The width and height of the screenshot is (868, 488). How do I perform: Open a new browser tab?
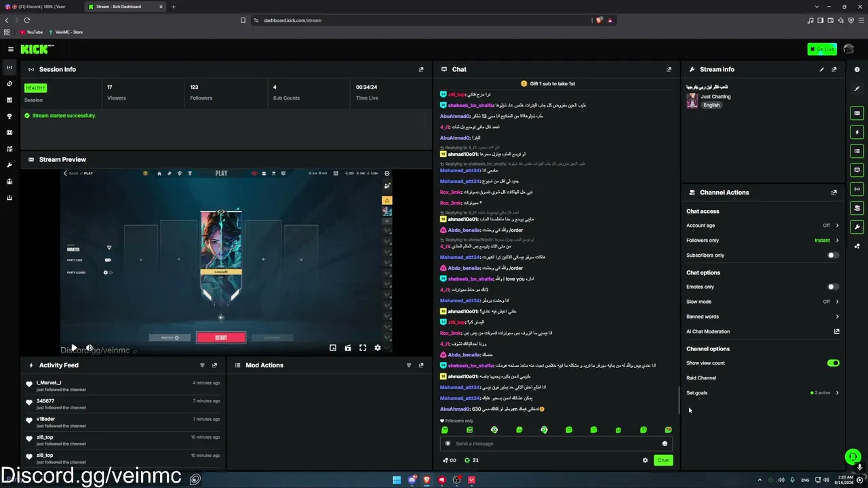click(173, 7)
